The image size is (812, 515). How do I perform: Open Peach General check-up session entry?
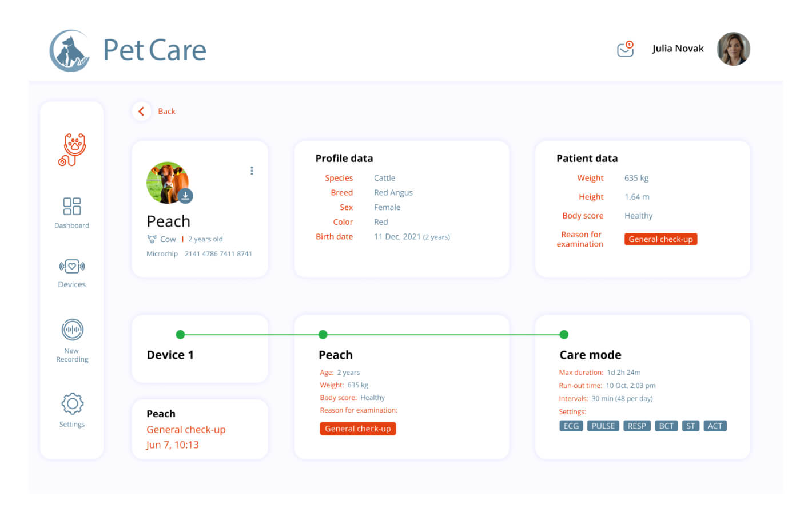(x=200, y=429)
